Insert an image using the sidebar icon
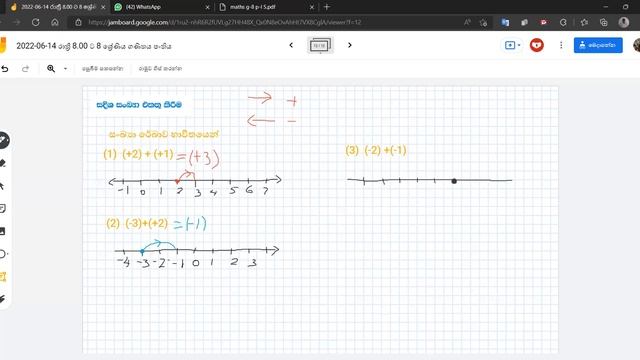Viewport: 640px width, 360px height. click(2, 231)
